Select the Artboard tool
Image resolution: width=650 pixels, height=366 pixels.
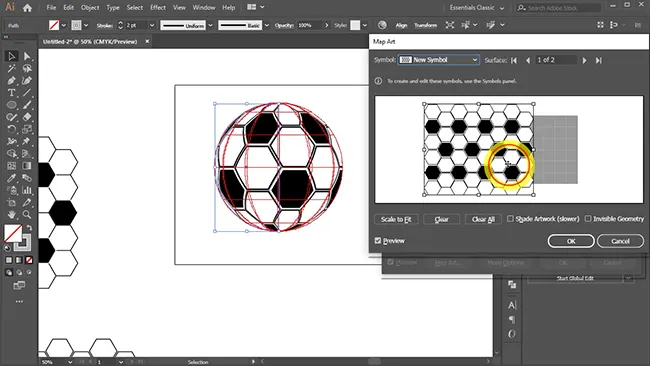click(x=12, y=203)
